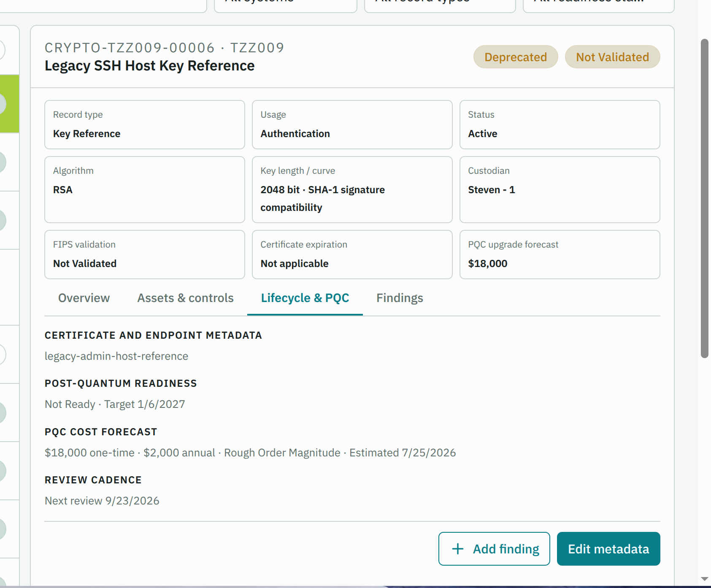This screenshot has width=711, height=588.
Task: Click the '2048 bit · SHA-1 signature compatibility' value
Action: click(322, 199)
